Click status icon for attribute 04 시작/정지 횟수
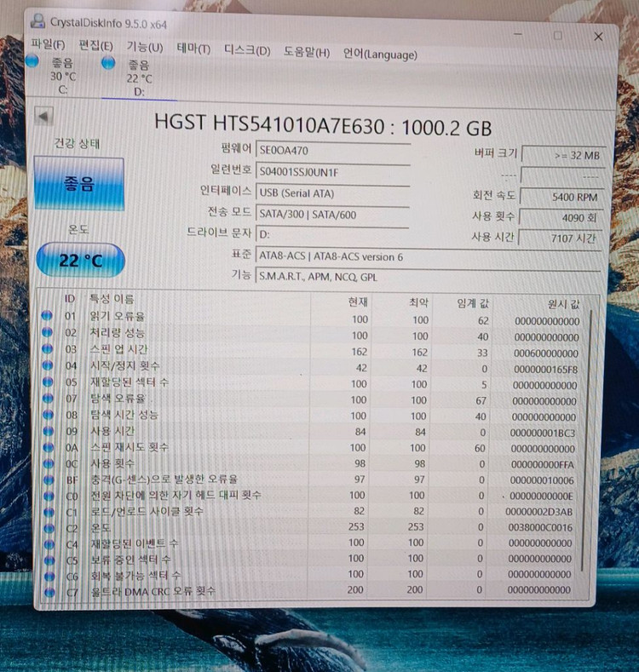 [48, 365]
